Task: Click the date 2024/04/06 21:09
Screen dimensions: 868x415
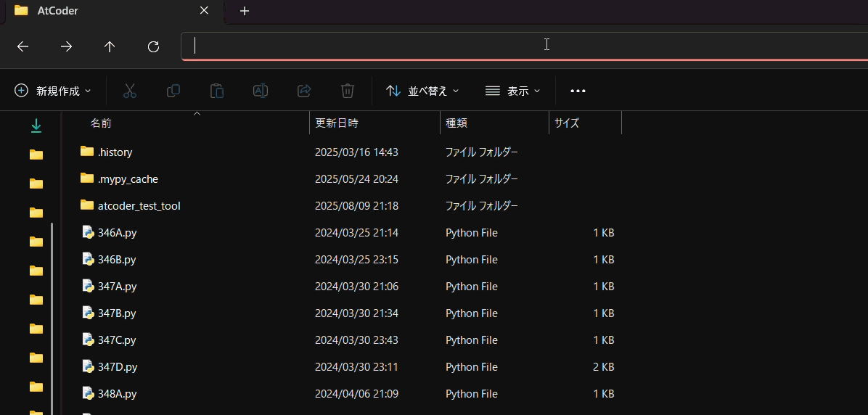Action: (356, 394)
